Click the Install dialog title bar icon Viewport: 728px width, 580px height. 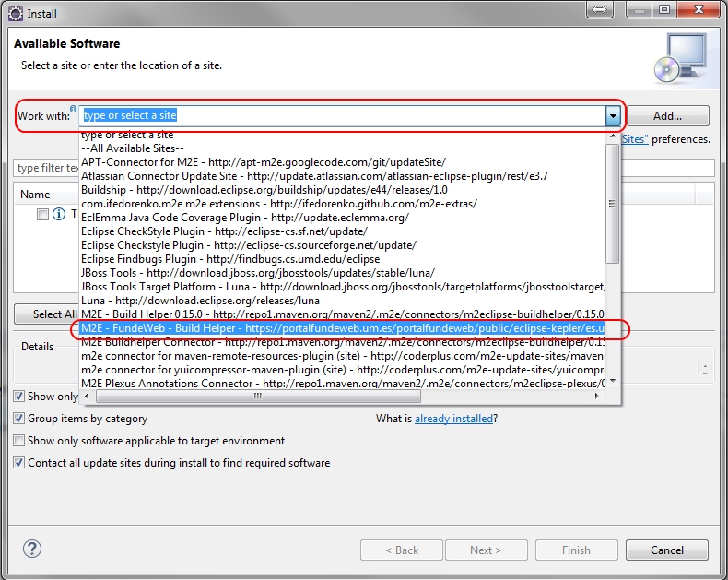tap(16, 14)
